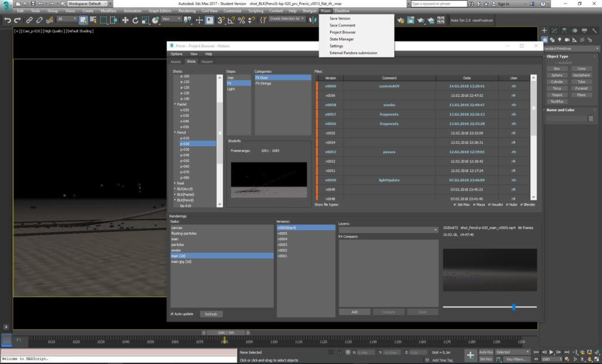The height and width of the screenshot is (364, 602).
Task: Toggle the Angle Snap icon
Action: click(x=231, y=20)
